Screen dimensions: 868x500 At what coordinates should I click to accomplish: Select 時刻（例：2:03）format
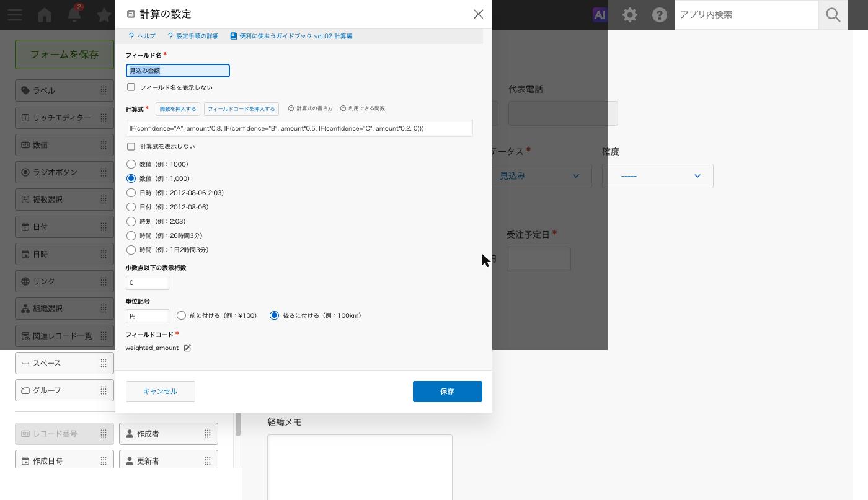pos(131,221)
